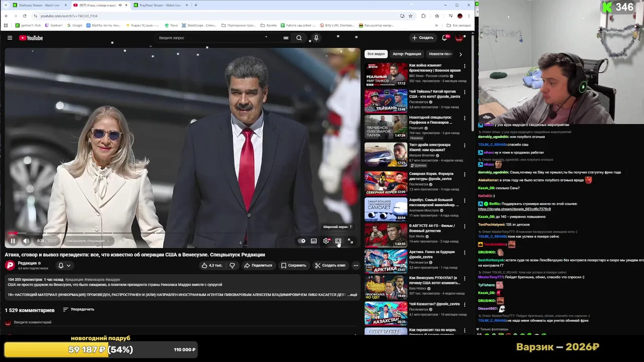Switch player to theater mode

(338, 241)
